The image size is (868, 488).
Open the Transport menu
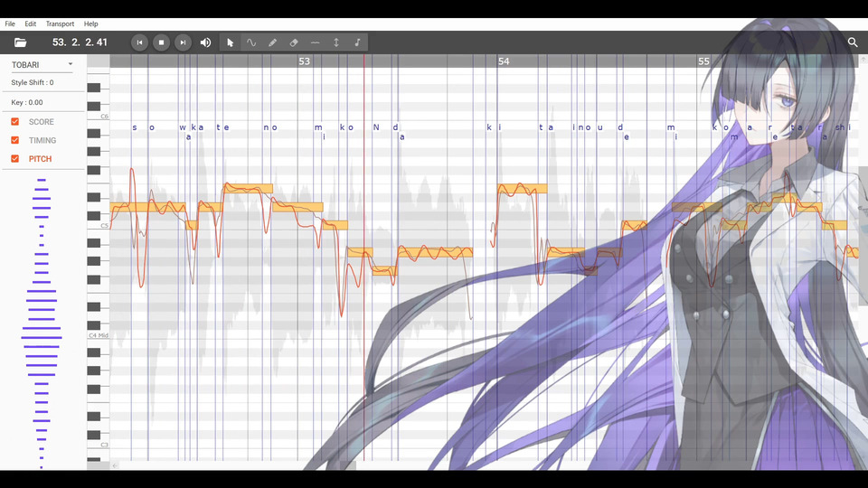[x=60, y=23]
